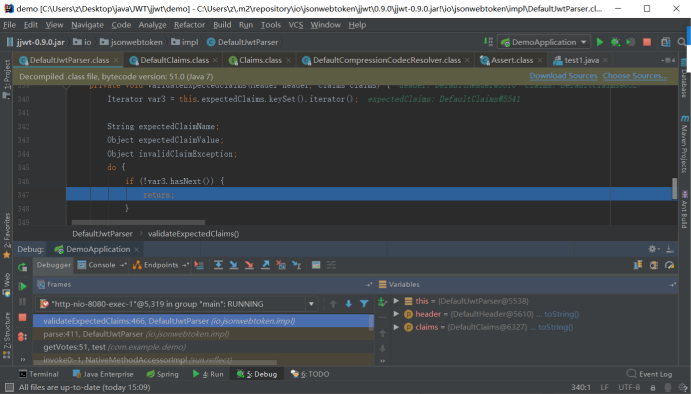Stop the debug session with the red square

[22, 317]
